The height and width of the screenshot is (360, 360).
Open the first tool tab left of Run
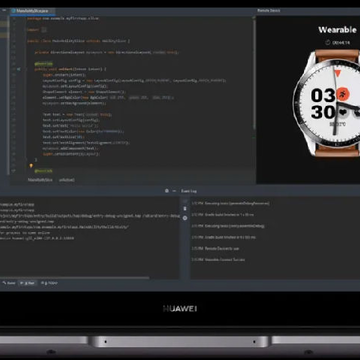(x=9, y=283)
